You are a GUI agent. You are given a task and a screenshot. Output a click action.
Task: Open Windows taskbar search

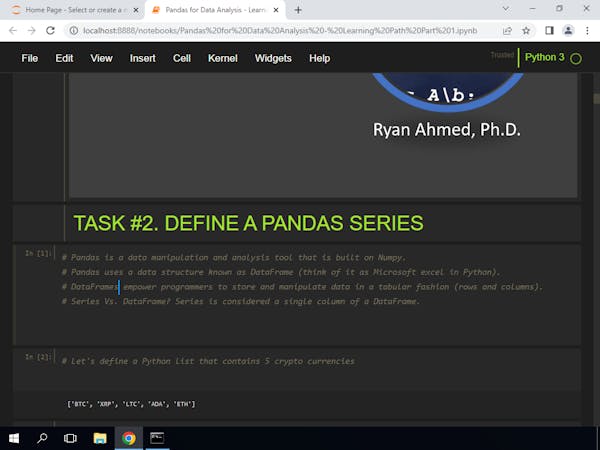(x=42, y=438)
